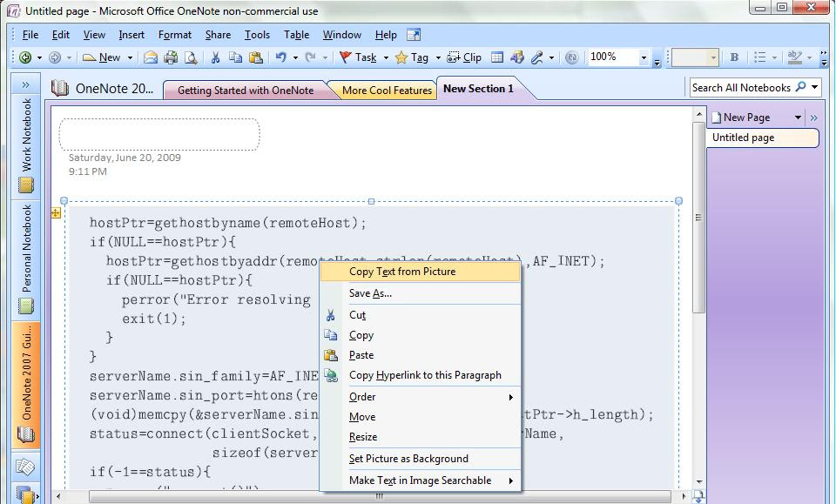Open Make Text in Image Searchable submenu

(x=420, y=480)
